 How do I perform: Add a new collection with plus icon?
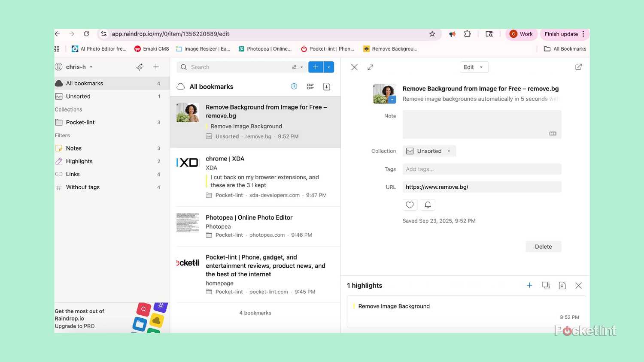pyautogui.click(x=156, y=67)
